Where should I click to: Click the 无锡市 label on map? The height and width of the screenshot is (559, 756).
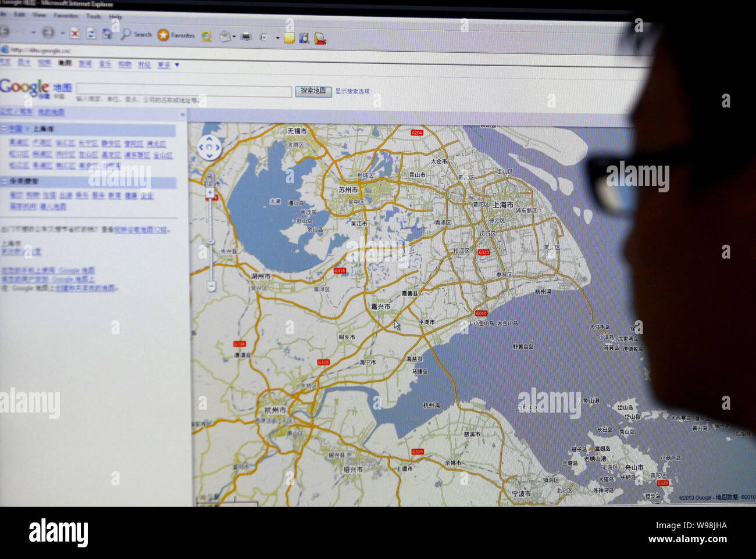(x=297, y=131)
